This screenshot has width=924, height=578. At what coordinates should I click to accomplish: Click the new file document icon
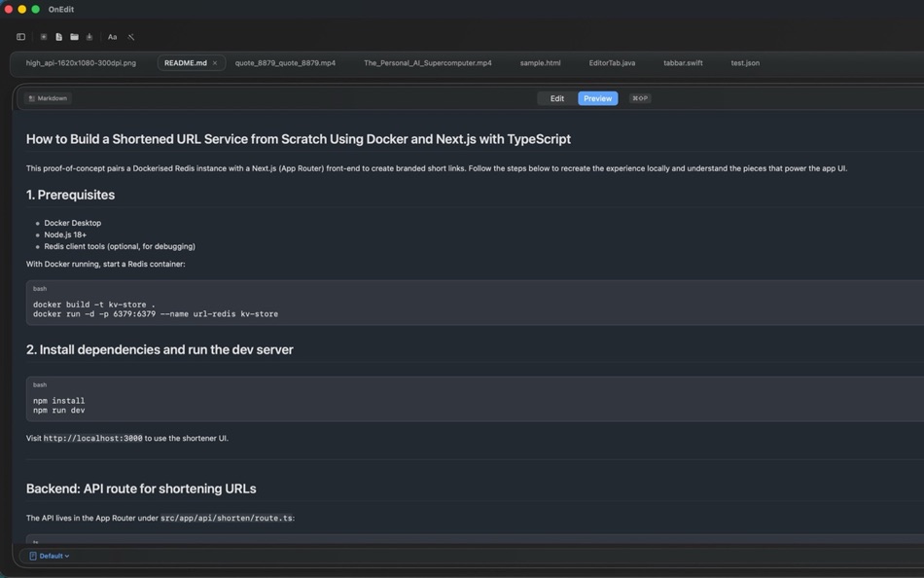[x=59, y=37]
